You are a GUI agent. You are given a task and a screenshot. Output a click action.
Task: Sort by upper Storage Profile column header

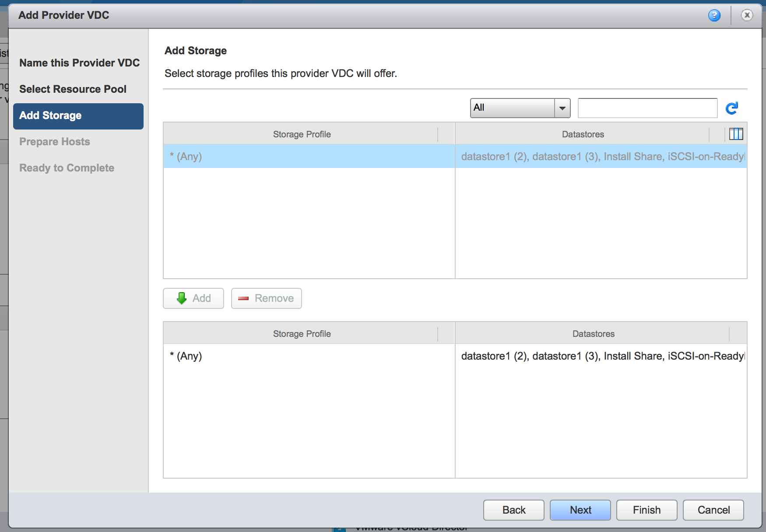301,134
